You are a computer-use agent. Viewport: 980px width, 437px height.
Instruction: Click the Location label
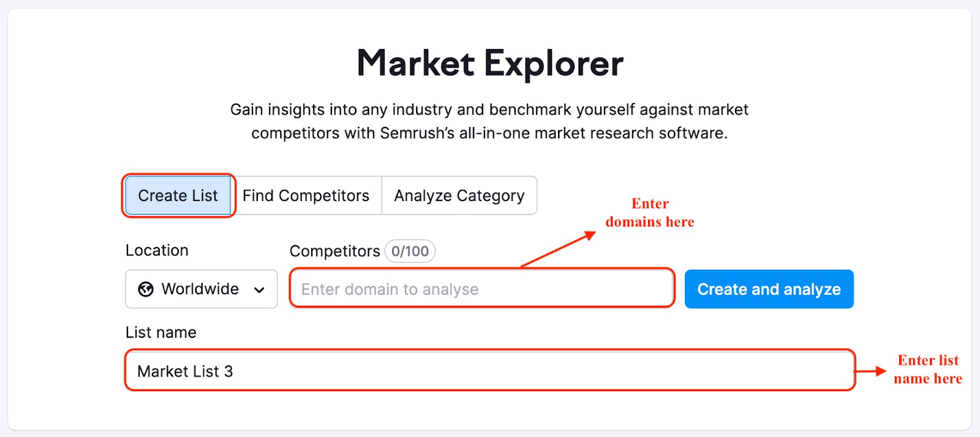pyautogui.click(x=157, y=250)
